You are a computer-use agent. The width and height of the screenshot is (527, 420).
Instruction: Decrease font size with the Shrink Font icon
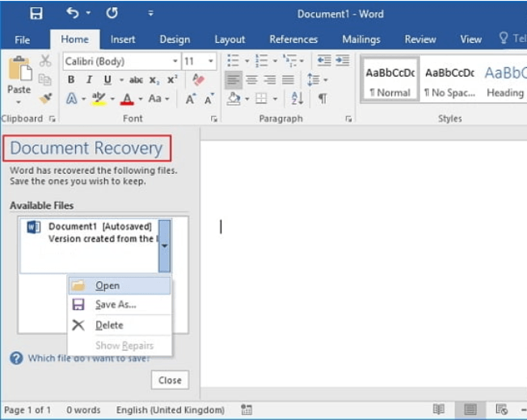pos(209,99)
